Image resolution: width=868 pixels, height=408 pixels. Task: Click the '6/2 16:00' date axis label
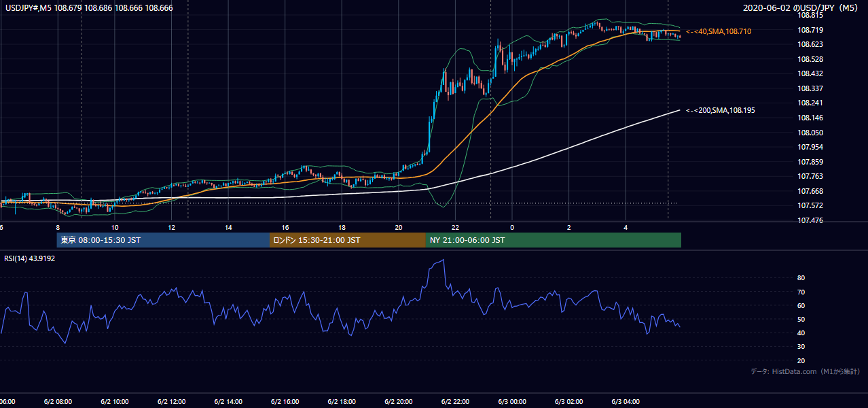(285, 401)
